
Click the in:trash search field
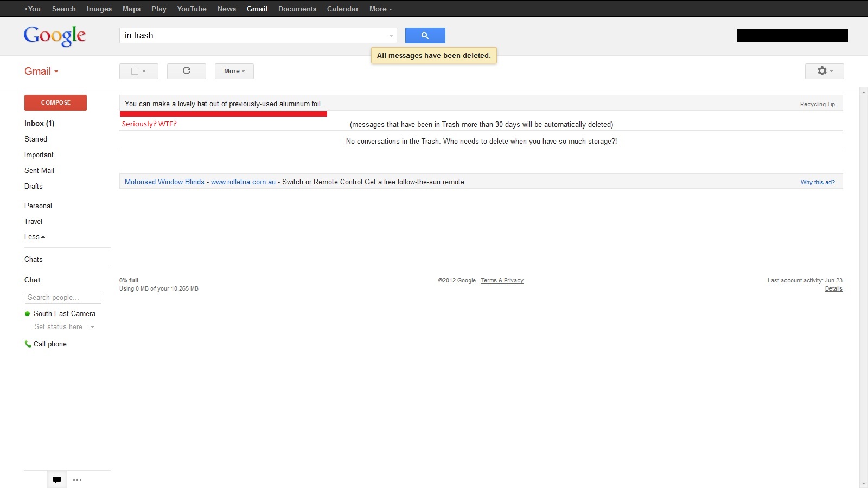(253, 36)
